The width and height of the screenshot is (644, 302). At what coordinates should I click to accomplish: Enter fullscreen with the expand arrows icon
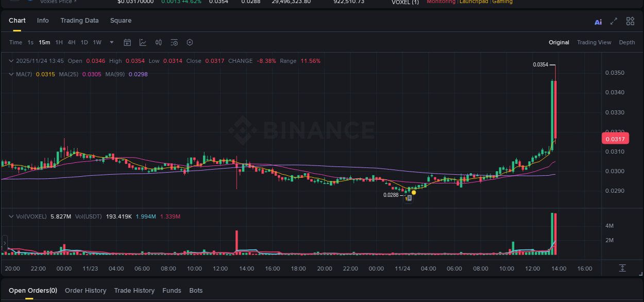click(614, 21)
